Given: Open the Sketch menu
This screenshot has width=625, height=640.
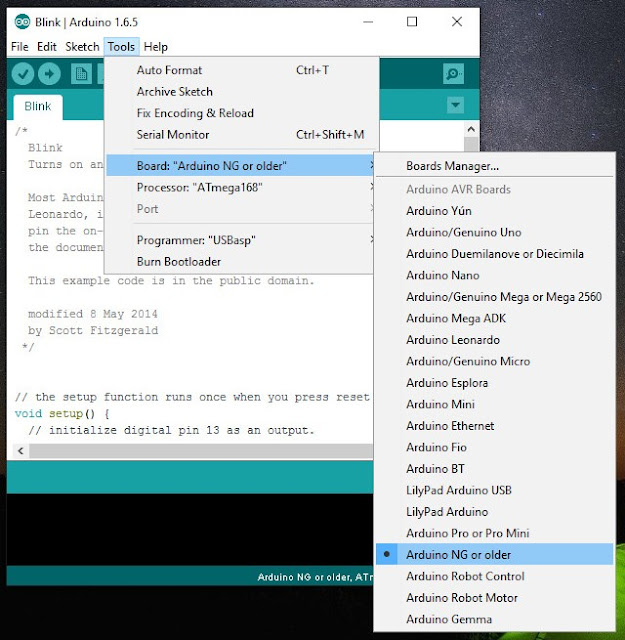Looking at the screenshot, I should [x=82, y=47].
